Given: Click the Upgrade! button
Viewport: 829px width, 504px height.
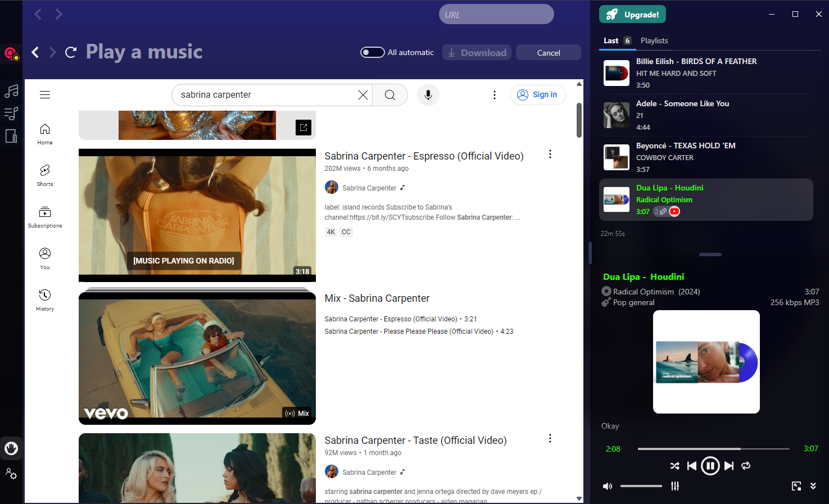Looking at the screenshot, I should (x=632, y=15).
